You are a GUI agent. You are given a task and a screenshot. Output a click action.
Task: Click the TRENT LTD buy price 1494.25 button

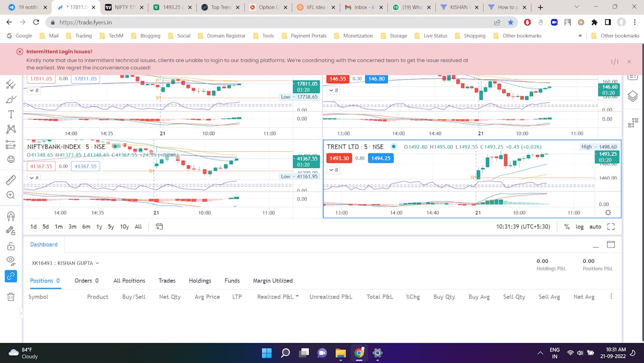(x=381, y=158)
